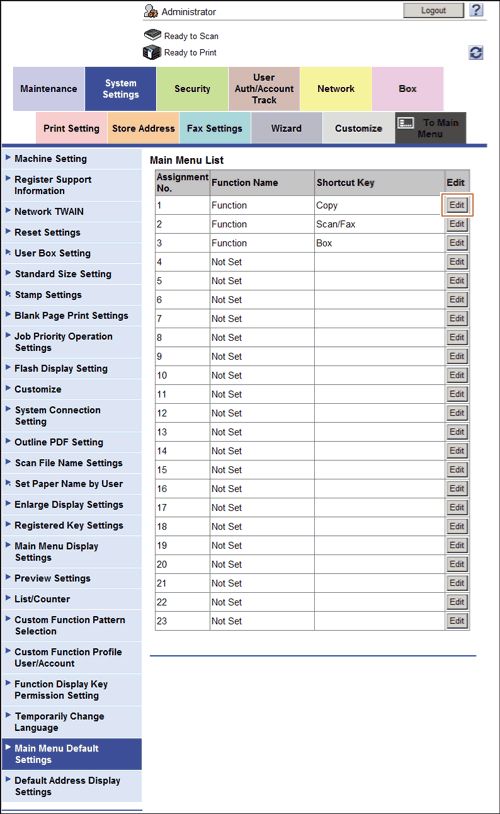
Task: Open Enlarge Display Settings
Action: [x=71, y=505]
